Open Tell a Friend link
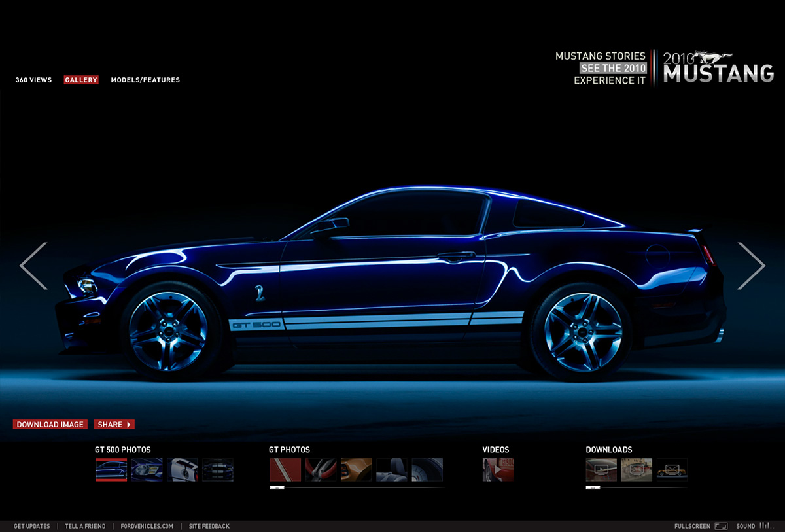The width and height of the screenshot is (785, 532). (85, 526)
